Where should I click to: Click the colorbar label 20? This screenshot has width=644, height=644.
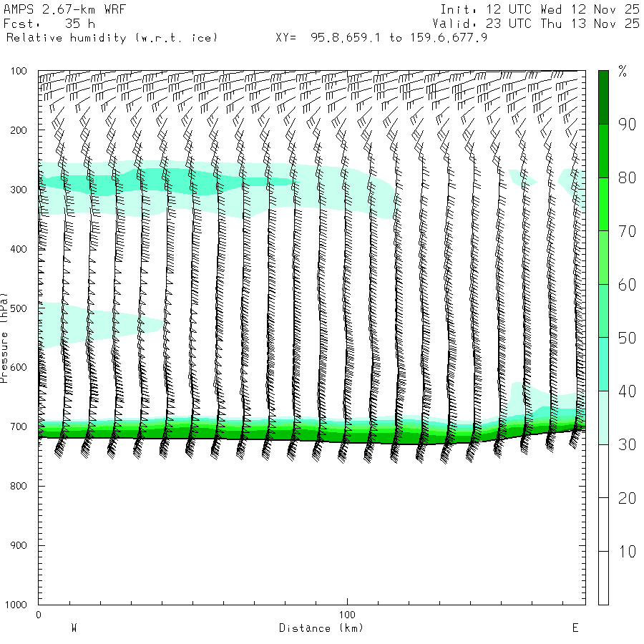627,498
